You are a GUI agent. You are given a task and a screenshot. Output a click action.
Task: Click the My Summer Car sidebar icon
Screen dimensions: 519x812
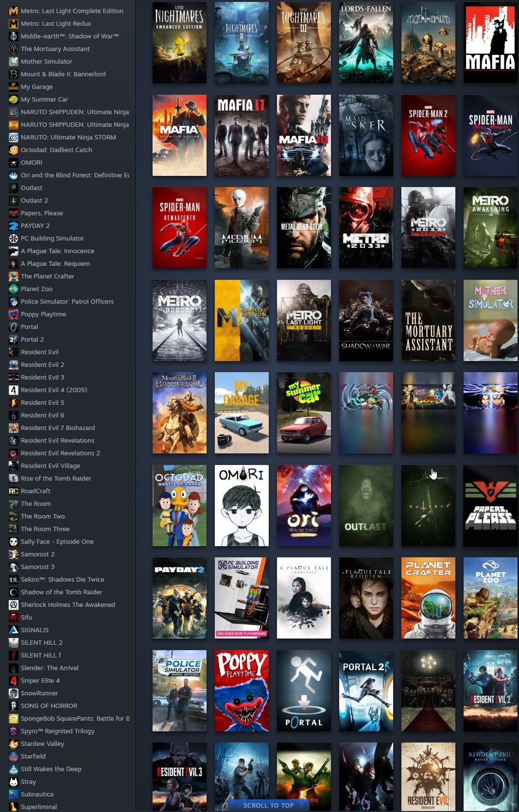14,99
